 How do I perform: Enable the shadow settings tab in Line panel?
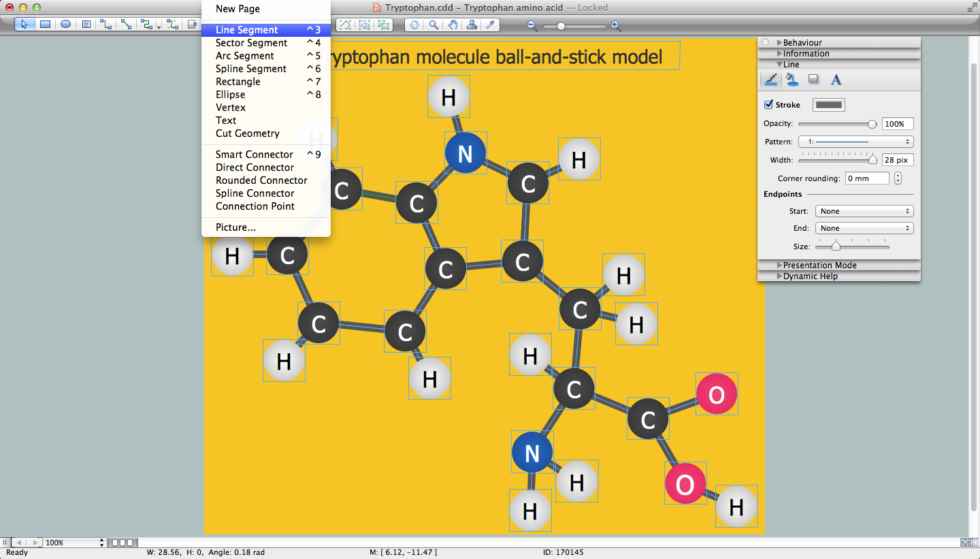(813, 80)
